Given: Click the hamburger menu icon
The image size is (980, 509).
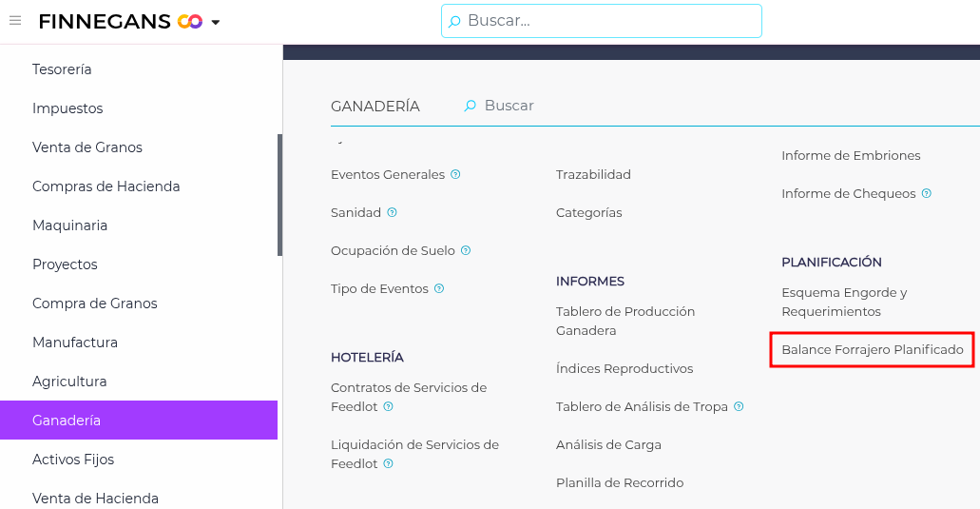Looking at the screenshot, I should click(15, 21).
